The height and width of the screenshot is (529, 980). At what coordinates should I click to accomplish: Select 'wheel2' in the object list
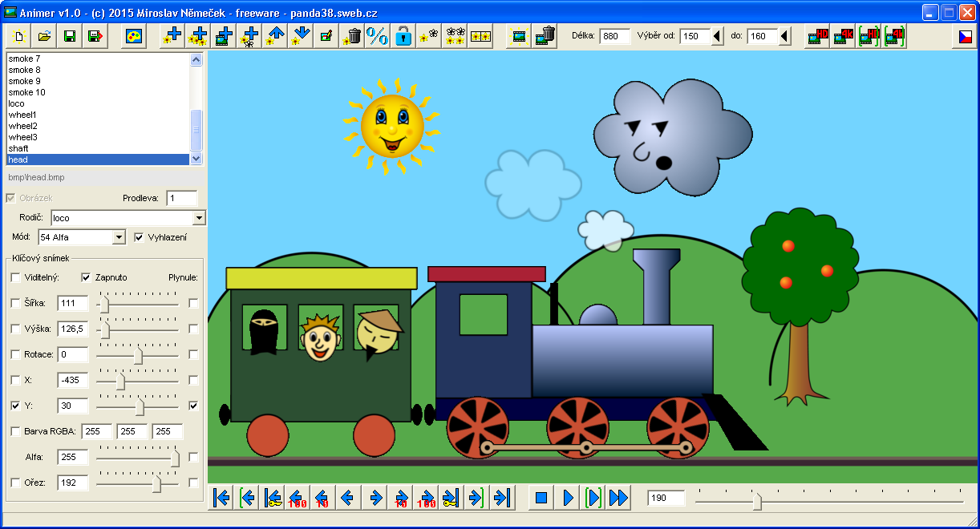(x=22, y=126)
